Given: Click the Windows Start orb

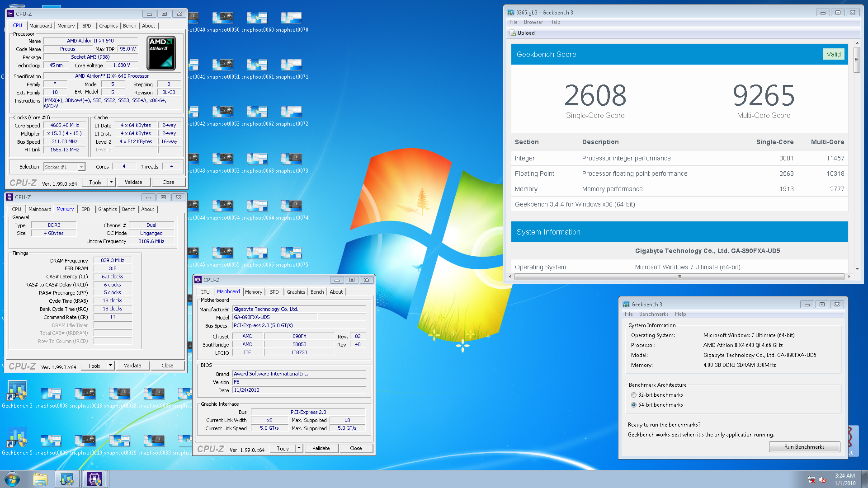Looking at the screenshot, I should [x=12, y=479].
